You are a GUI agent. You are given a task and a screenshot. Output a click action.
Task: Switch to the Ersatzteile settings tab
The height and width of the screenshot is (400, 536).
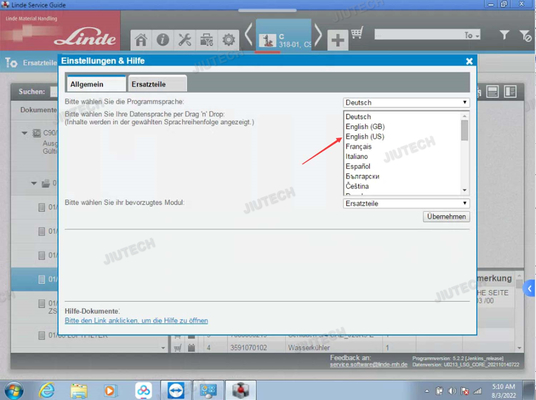[157, 84]
